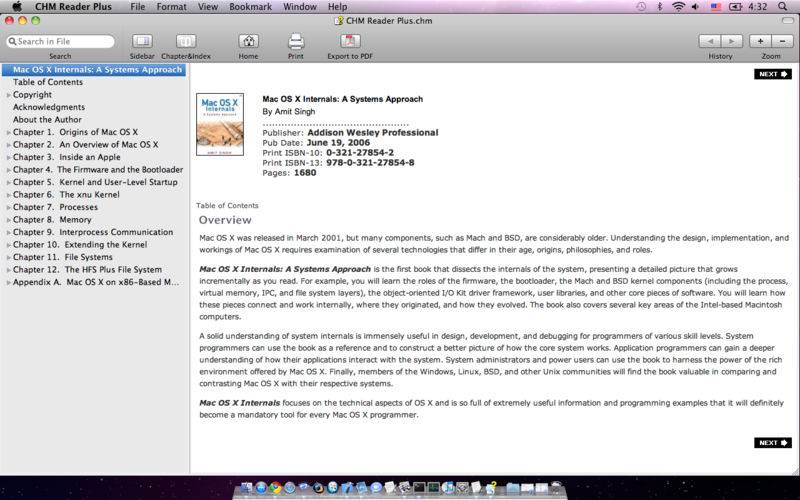The image size is (800, 500).
Task: Go forward with History right arrow
Action: tap(731, 41)
